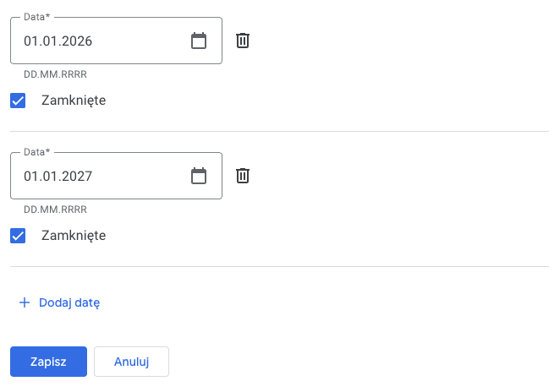554x392 pixels.
Task: Open calendar picker for the 01.01.2027 date
Action: (199, 176)
